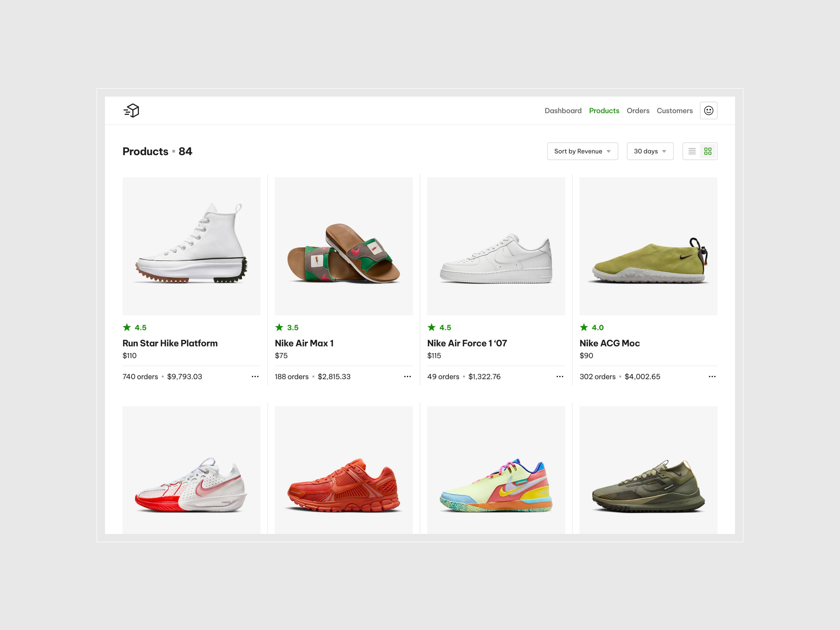Open more options for Nike Air Force 1 '07
This screenshot has width=840, height=630.
pos(560,376)
